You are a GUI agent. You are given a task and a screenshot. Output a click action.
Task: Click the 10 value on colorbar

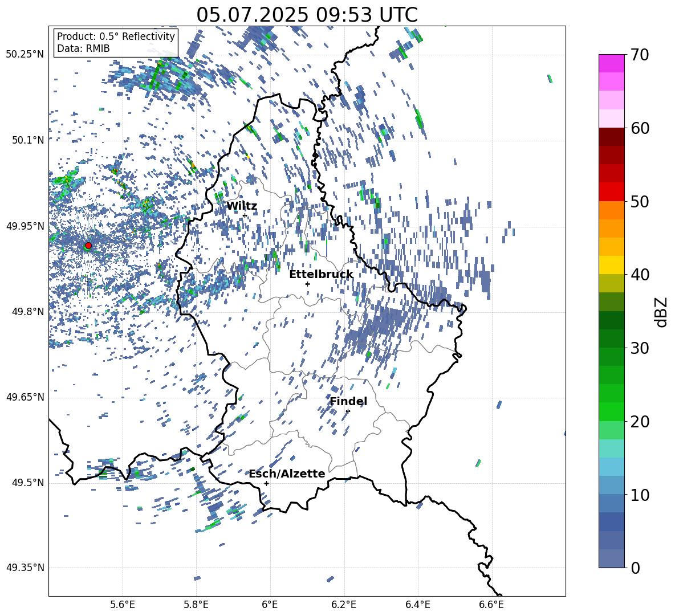click(x=640, y=495)
